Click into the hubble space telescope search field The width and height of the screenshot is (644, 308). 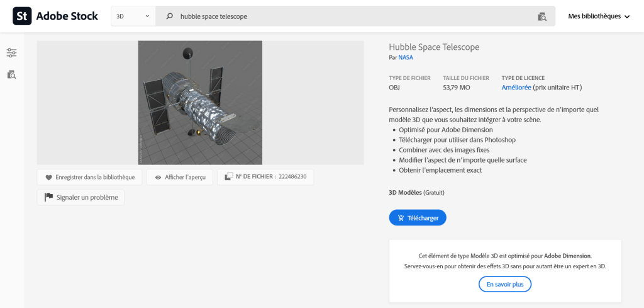coord(352,16)
